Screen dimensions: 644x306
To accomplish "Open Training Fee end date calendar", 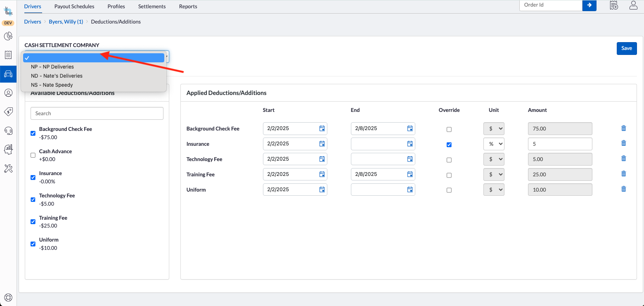I will [410, 174].
